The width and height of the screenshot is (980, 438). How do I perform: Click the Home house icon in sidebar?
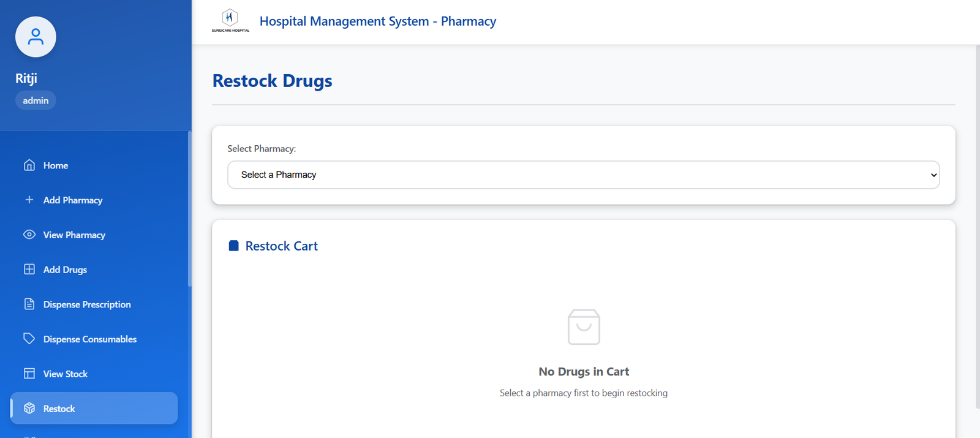click(29, 165)
